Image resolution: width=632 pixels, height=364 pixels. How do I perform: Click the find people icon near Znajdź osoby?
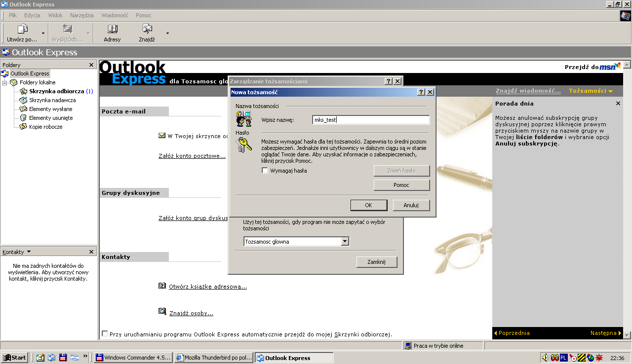pyautogui.click(x=162, y=312)
